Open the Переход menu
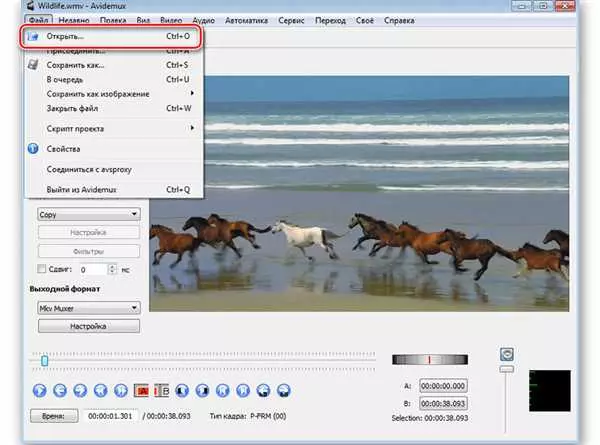 (330, 20)
